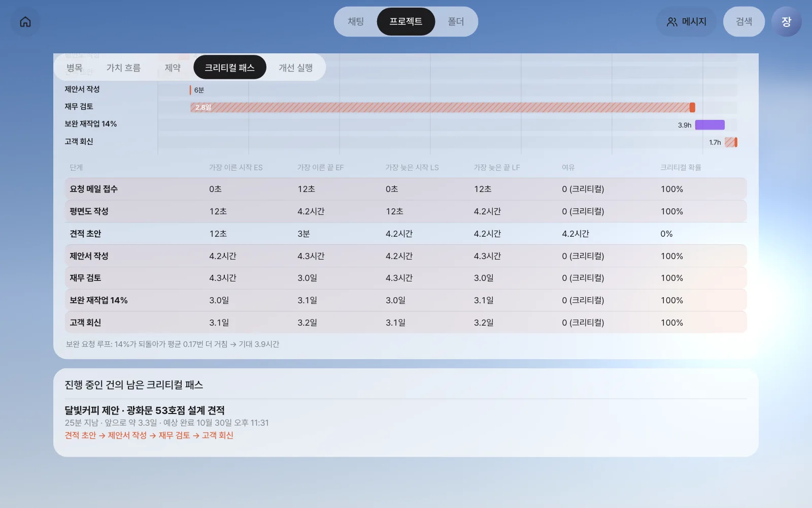This screenshot has height=508, width=812.
Task: Open the 달빛커피 제안 · 광화문 53호점 설계 견적 item
Action: (145, 410)
